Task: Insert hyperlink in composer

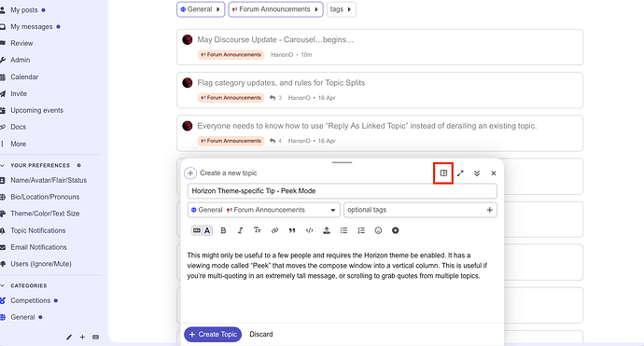Action: click(274, 230)
